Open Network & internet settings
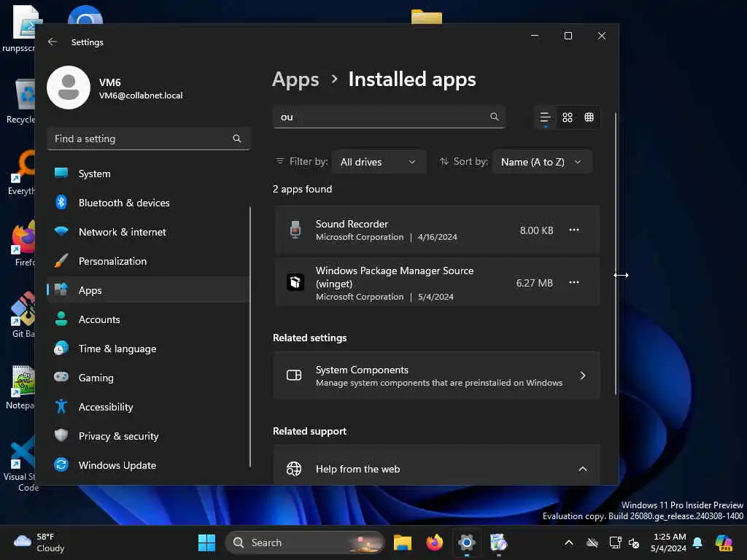 148,232
